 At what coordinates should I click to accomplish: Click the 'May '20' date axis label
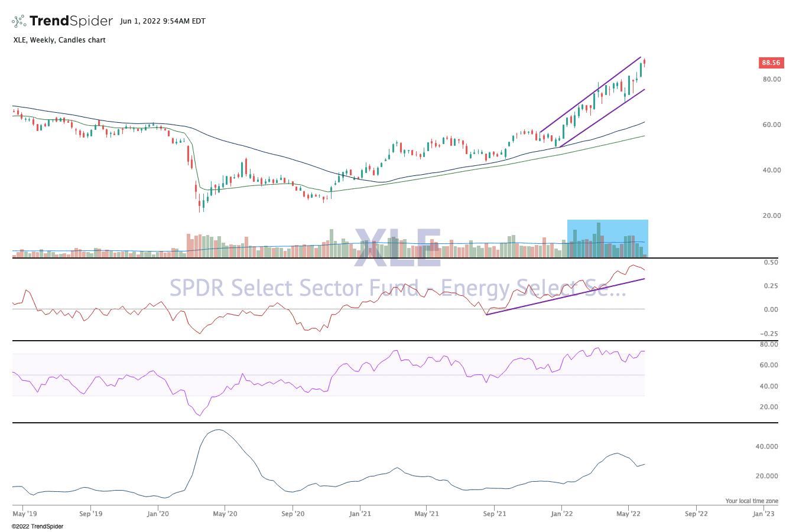pos(225,514)
